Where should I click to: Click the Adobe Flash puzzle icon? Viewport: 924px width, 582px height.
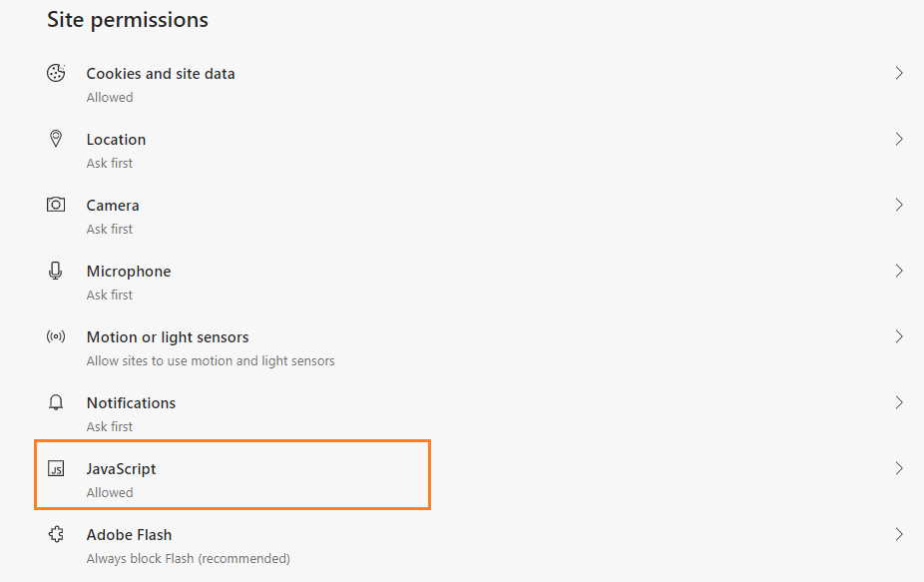(x=56, y=534)
